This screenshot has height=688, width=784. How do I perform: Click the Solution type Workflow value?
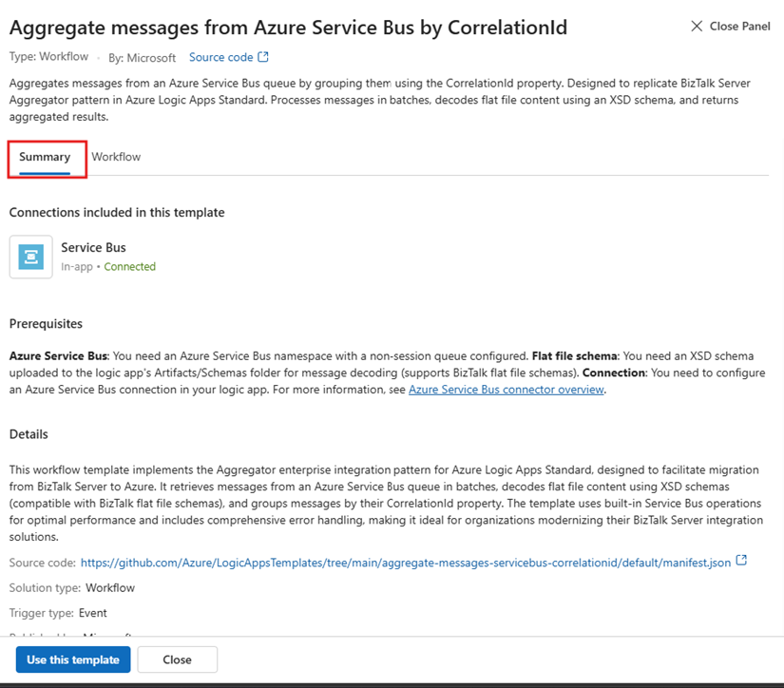(110, 588)
